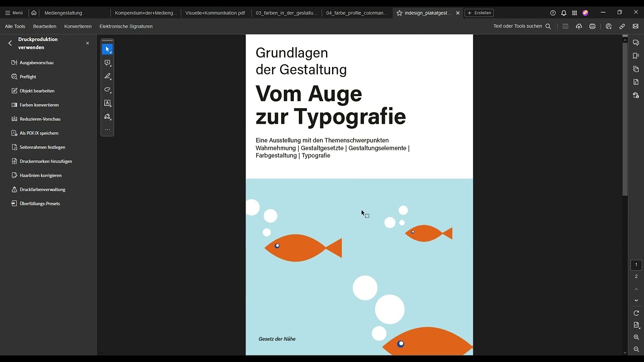
Task: Zoom in with magnifier plus
Action: coord(636,337)
